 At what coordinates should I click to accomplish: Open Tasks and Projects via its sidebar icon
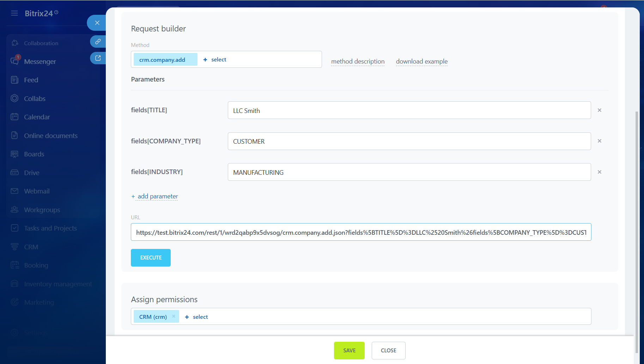tap(15, 228)
